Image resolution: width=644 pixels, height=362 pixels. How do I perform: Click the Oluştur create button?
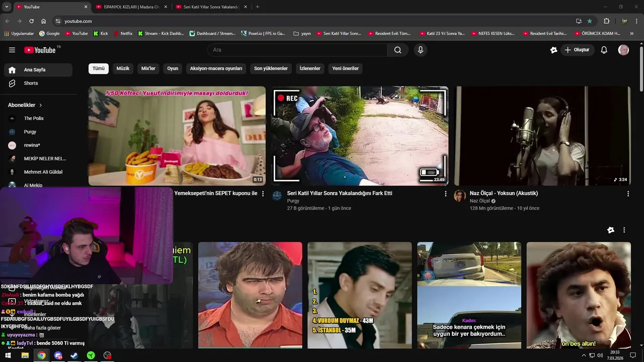coord(577,50)
